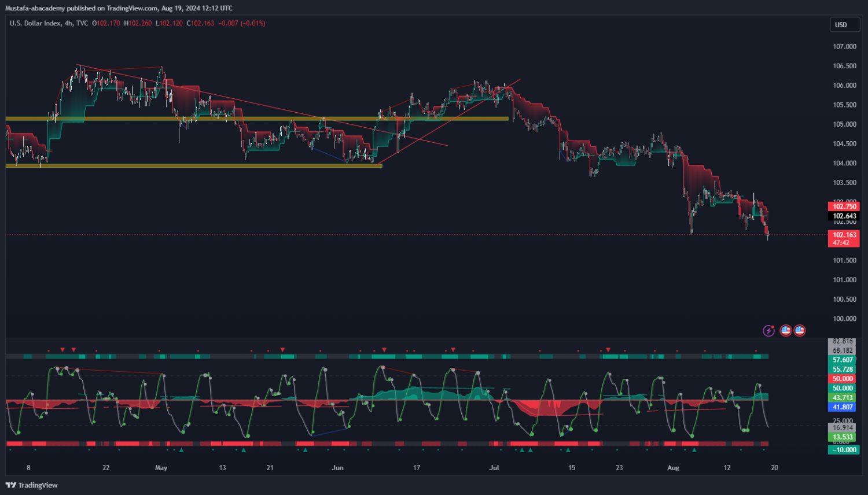Click the TradingView logo at bottom left

point(32,485)
